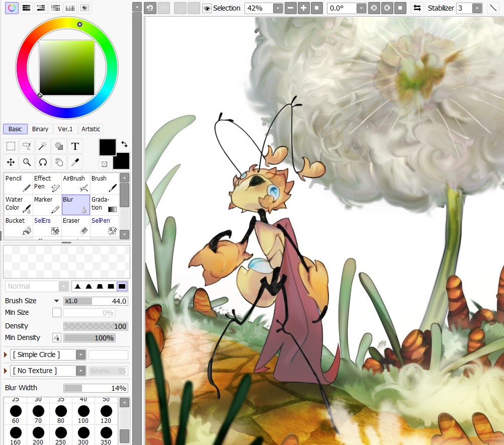
Task: Select the Magic Wand tool
Action: pos(43,146)
